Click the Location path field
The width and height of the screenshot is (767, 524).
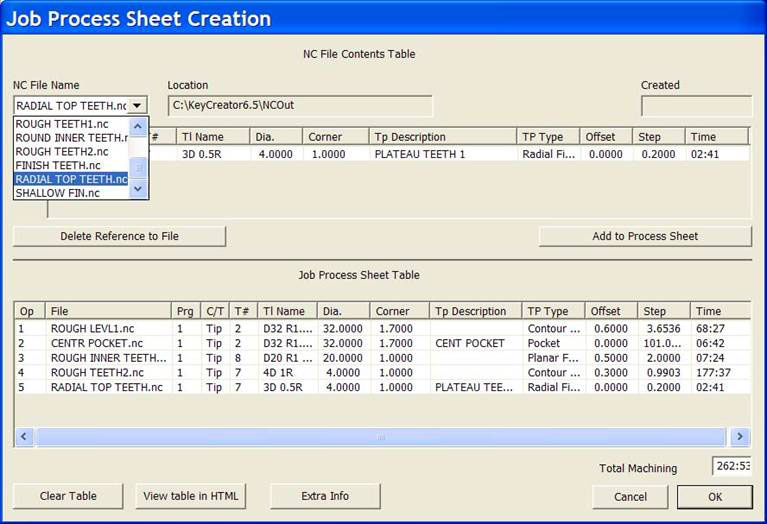pyautogui.click(x=300, y=106)
